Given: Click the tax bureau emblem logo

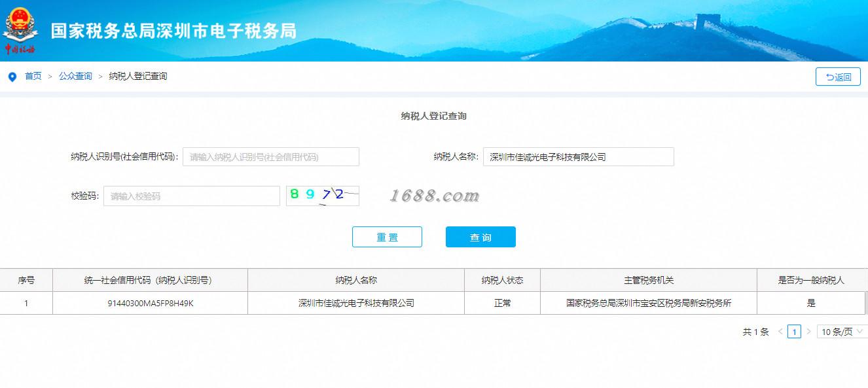Looking at the screenshot, I should (x=20, y=30).
